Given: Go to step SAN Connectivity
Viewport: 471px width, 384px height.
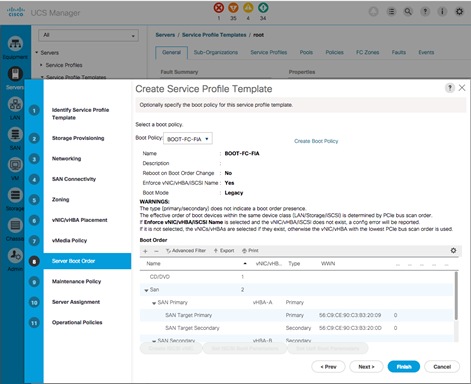Looking at the screenshot, I should pyautogui.click(x=74, y=179).
